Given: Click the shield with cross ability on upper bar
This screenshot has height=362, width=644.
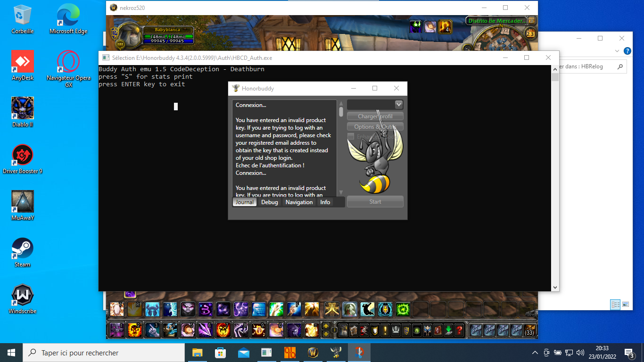Looking at the screenshot, I should click(x=385, y=309).
